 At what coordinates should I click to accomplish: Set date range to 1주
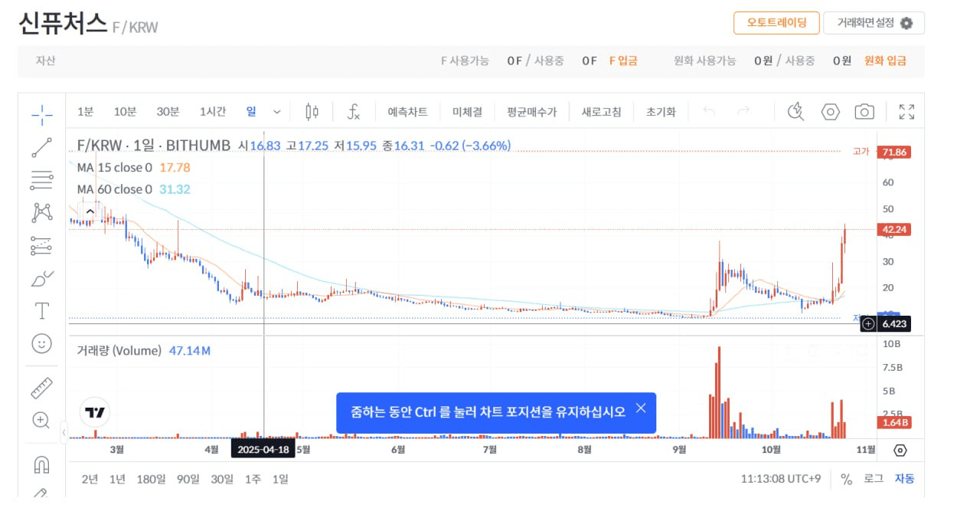pos(253,479)
